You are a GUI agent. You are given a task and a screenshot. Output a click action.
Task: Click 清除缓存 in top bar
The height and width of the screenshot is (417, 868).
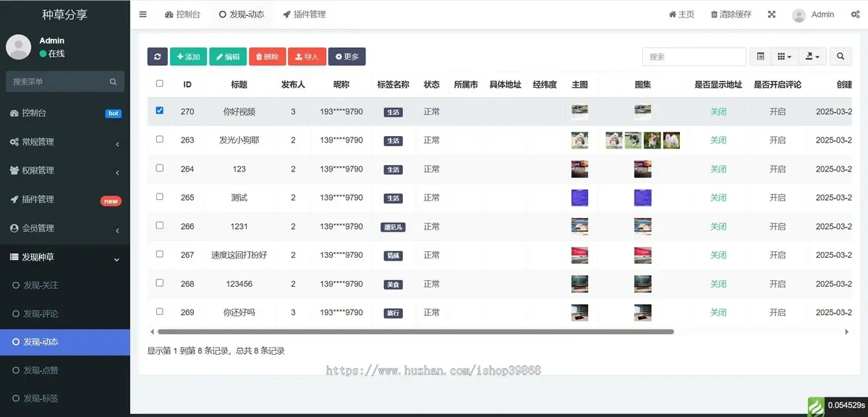731,14
